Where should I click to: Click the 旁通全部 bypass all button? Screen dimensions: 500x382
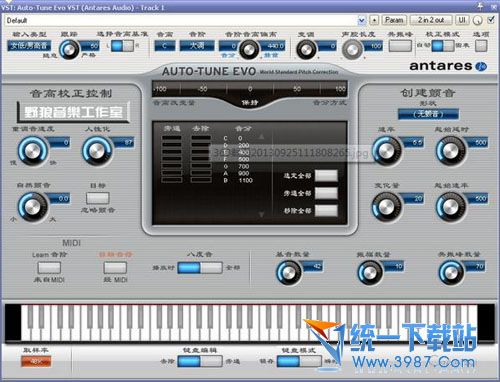click(326, 193)
